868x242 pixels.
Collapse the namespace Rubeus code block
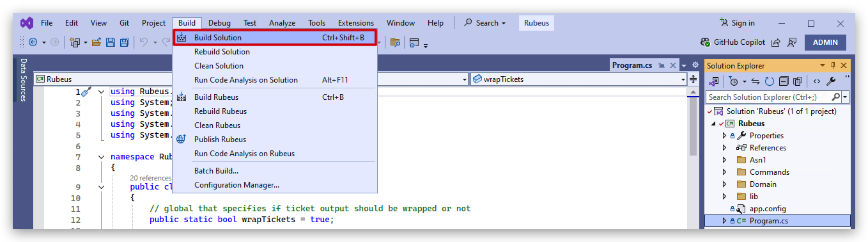point(101,157)
